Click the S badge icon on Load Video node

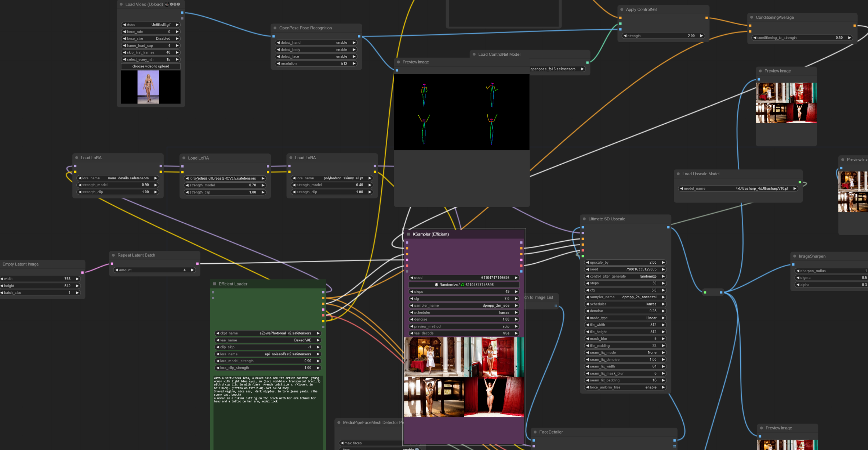(x=178, y=4)
